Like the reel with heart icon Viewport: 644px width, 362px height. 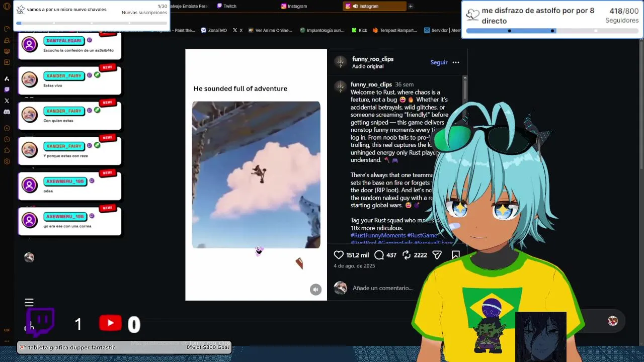(339, 255)
